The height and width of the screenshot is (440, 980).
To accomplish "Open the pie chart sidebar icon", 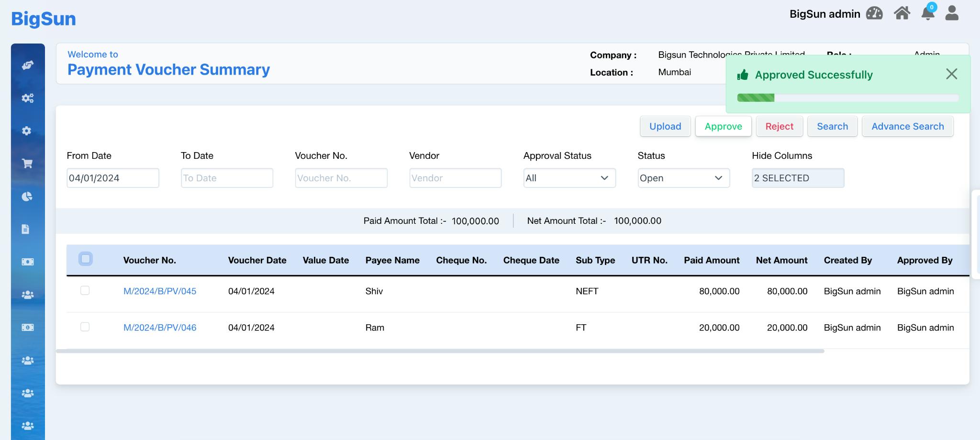I will click(x=27, y=197).
